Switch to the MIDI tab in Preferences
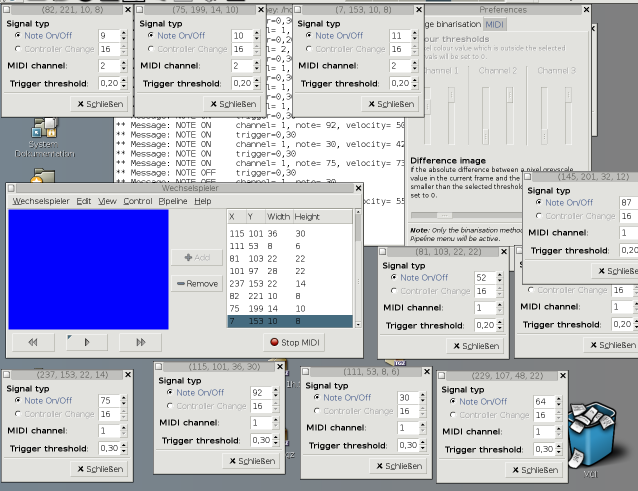This screenshot has height=491, width=638. point(495,24)
